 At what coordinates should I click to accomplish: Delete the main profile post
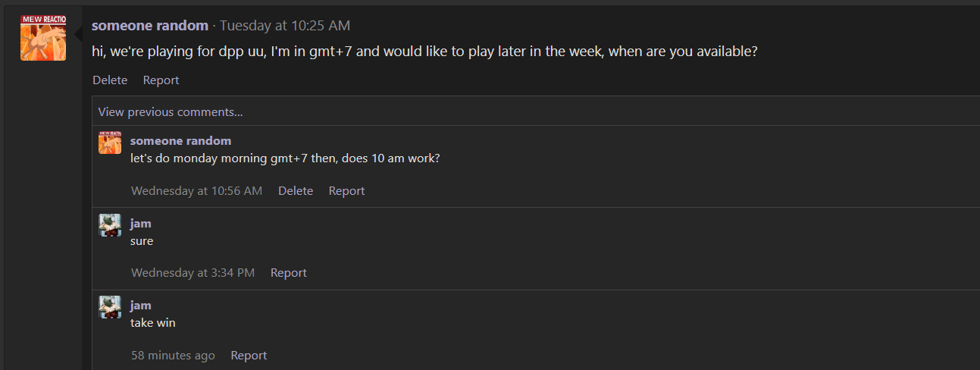[110, 80]
